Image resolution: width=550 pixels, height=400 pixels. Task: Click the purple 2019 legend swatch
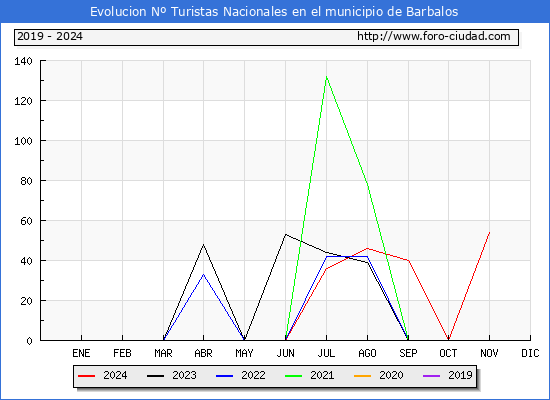coord(431,376)
